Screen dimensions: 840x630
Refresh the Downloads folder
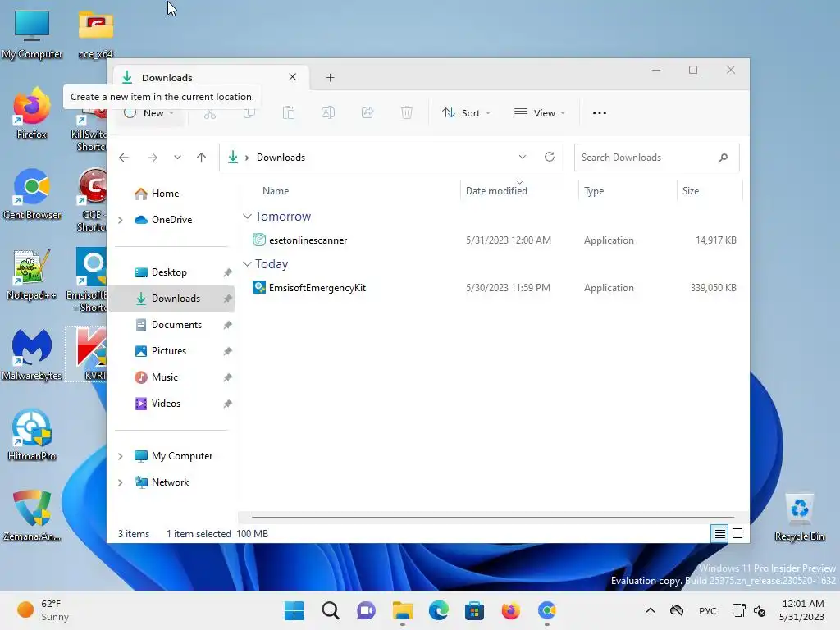550,157
